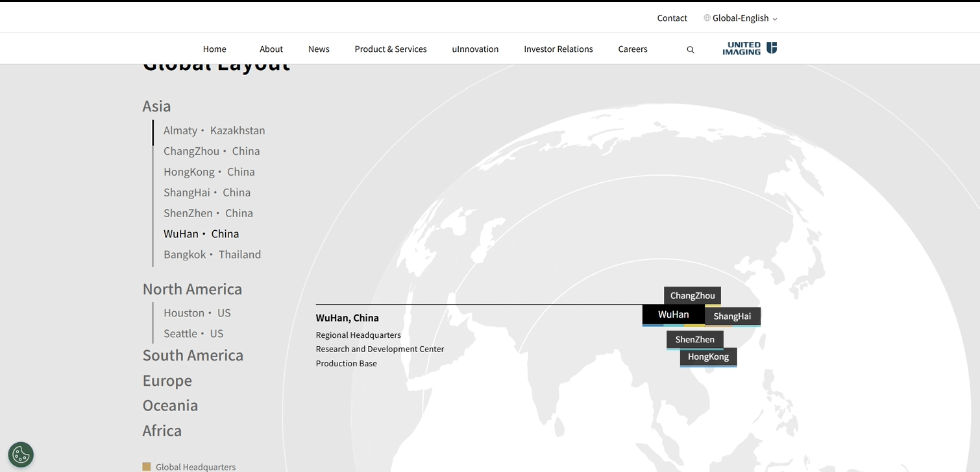Click the Contact link
Image resolution: width=980 pixels, height=472 pixels.
click(x=672, y=18)
